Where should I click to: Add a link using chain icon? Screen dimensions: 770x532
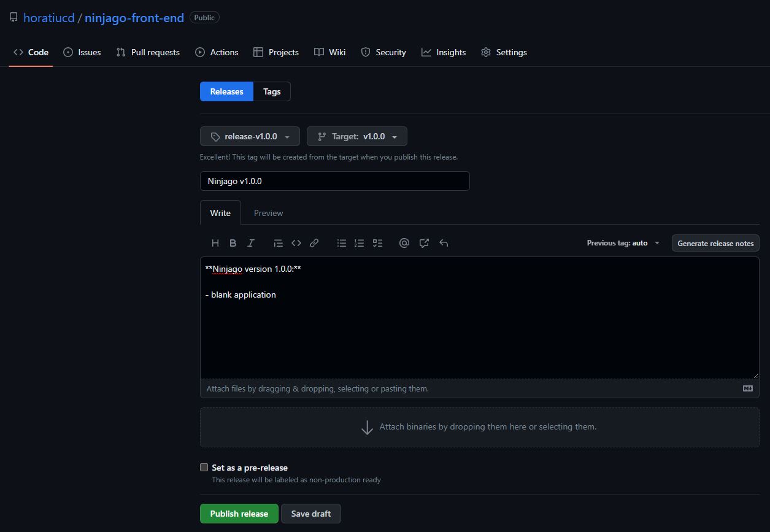tap(314, 243)
